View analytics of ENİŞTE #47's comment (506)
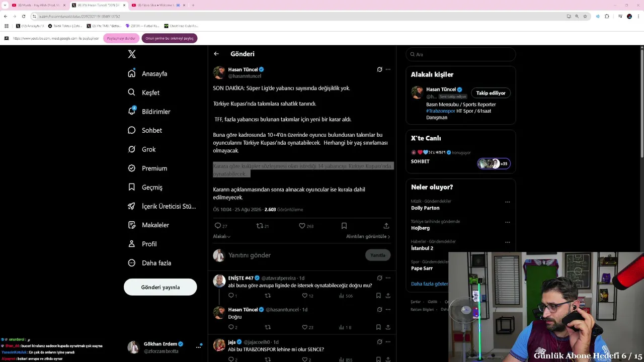This screenshot has width=644, height=362. click(346, 296)
